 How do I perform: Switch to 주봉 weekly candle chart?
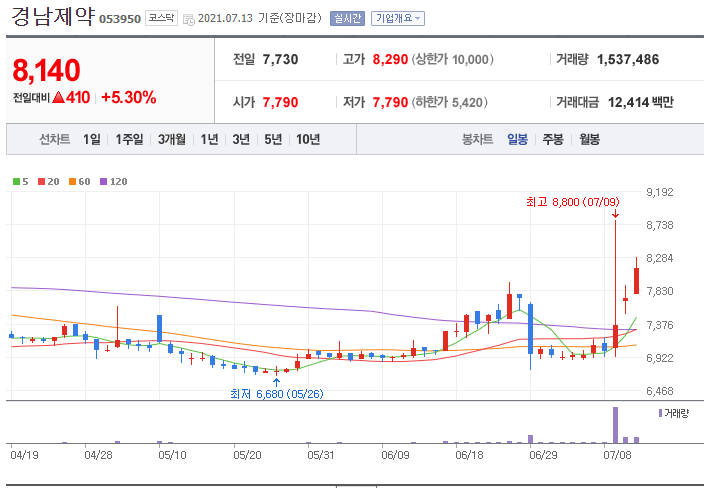point(553,139)
